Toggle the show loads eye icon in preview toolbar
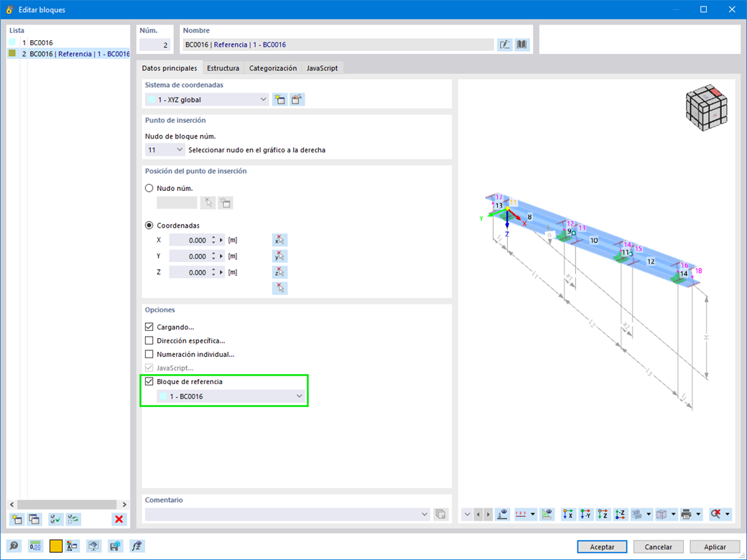The width and height of the screenshot is (747, 560). coord(503,514)
